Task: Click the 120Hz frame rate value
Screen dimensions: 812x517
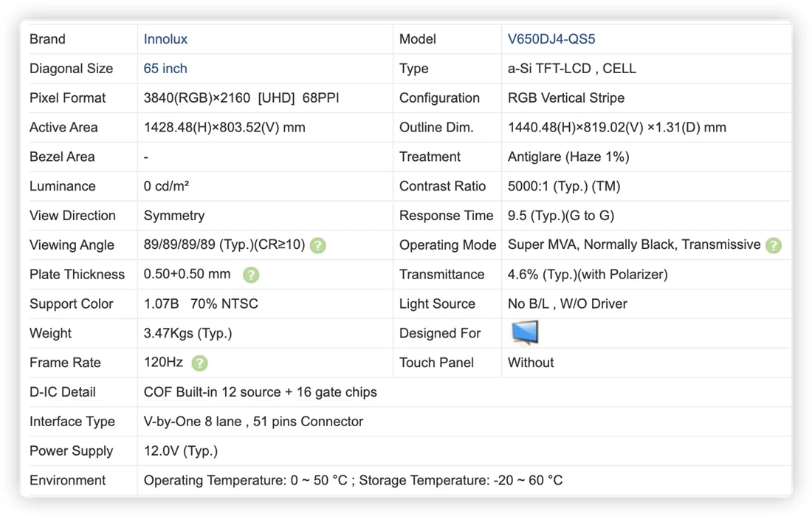Action: [163, 362]
